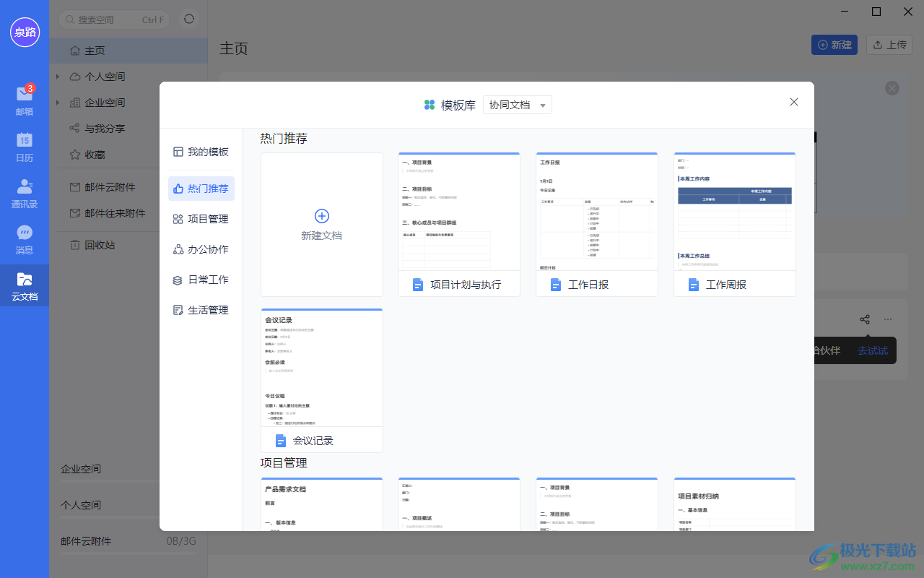Open the Calendar section in sidebar
The width and height of the screenshot is (924, 578).
point(25,147)
